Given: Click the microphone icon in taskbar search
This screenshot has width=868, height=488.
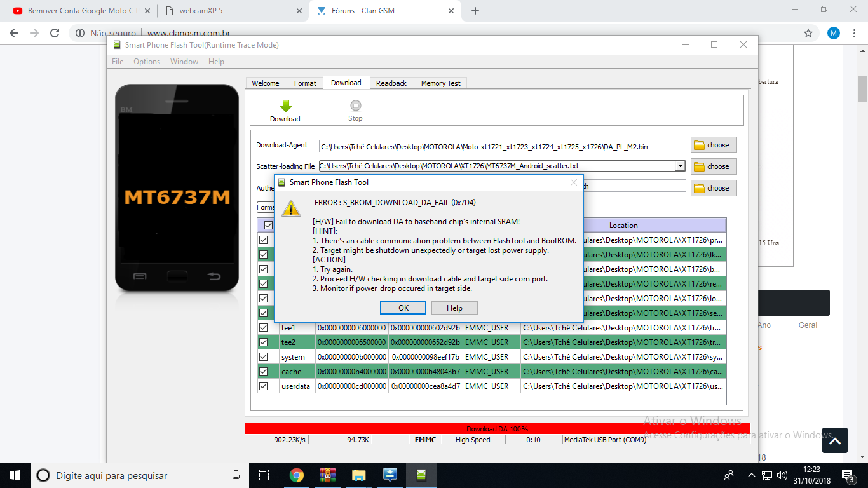Looking at the screenshot, I should click(x=236, y=475).
